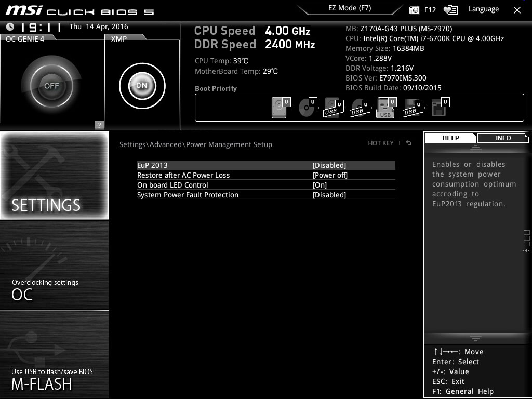
Task: Click the help panel bottom scroll handle
Action: [x=476, y=338]
